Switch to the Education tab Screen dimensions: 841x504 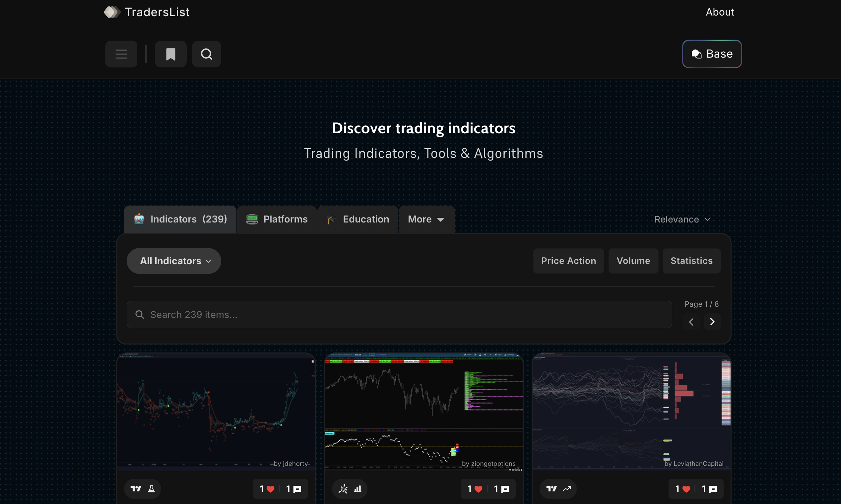[x=358, y=220]
